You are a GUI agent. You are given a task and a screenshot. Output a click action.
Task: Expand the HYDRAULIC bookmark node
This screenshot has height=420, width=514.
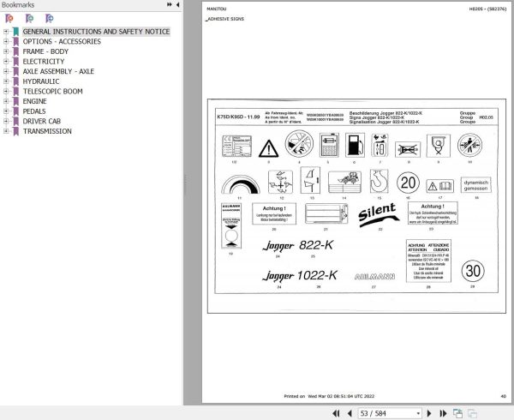click(x=6, y=81)
